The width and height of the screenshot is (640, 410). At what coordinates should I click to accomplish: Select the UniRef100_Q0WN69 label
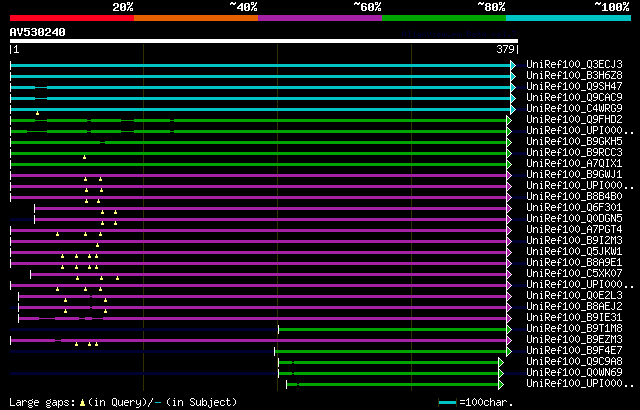tap(574, 373)
